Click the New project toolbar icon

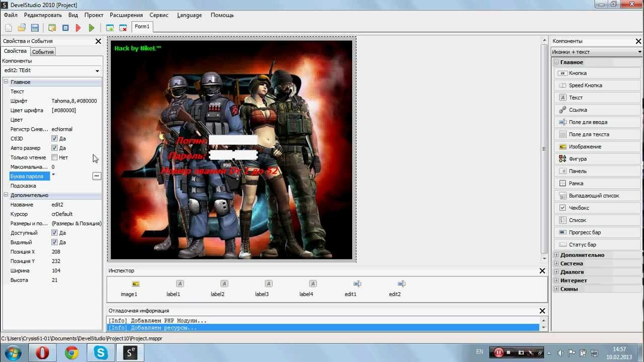pos(9,28)
